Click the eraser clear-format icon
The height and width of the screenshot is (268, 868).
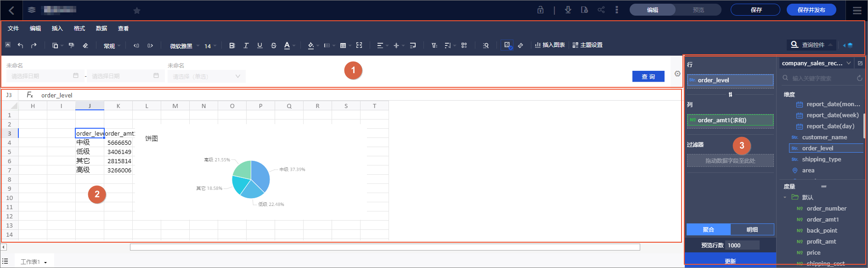click(x=85, y=45)
